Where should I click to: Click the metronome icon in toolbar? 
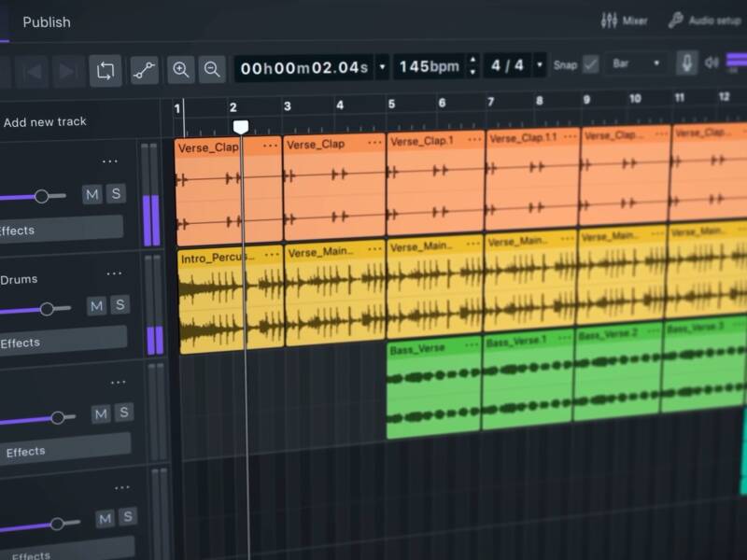(687, 63)
